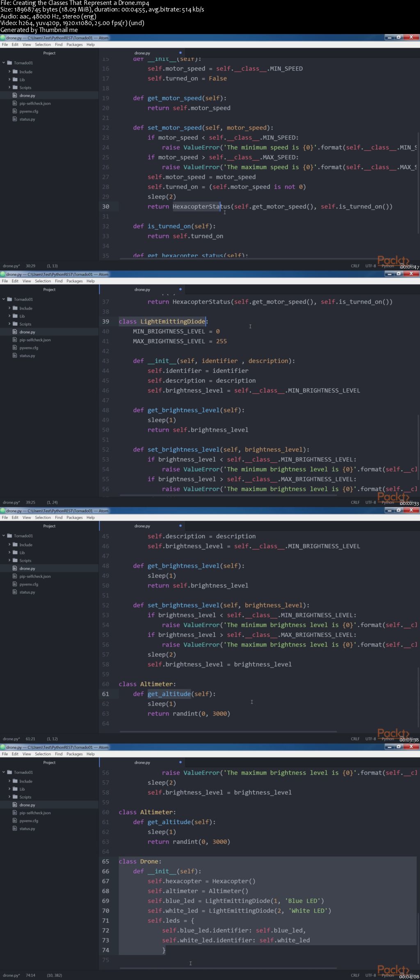Click horizontal scrollbar in 00:03:38 editor

pos(228,732)
